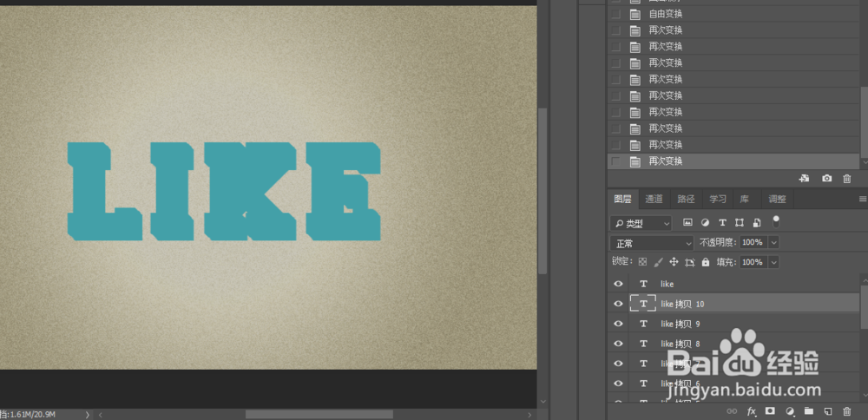Viewport: 868px width, 420px height.
Task: Create a new layer
Action: (827, 411)
